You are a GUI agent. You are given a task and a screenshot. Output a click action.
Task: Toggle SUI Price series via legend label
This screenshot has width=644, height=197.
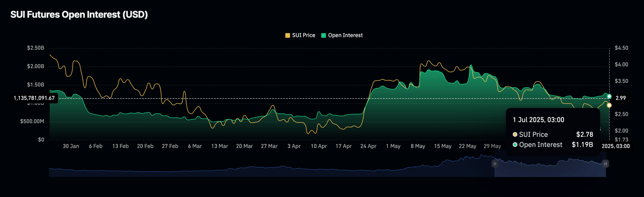click(303, 36)
